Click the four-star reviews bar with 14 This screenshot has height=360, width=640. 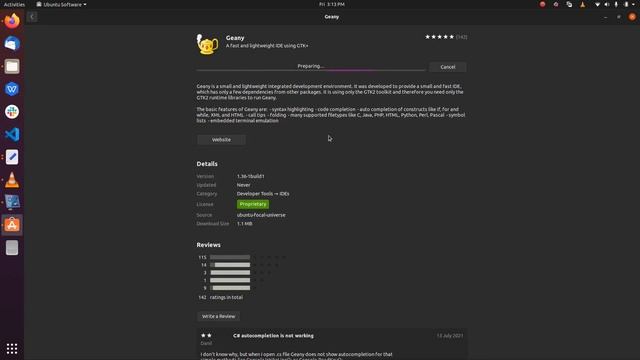pyautogui.click(x=230, y=265)
